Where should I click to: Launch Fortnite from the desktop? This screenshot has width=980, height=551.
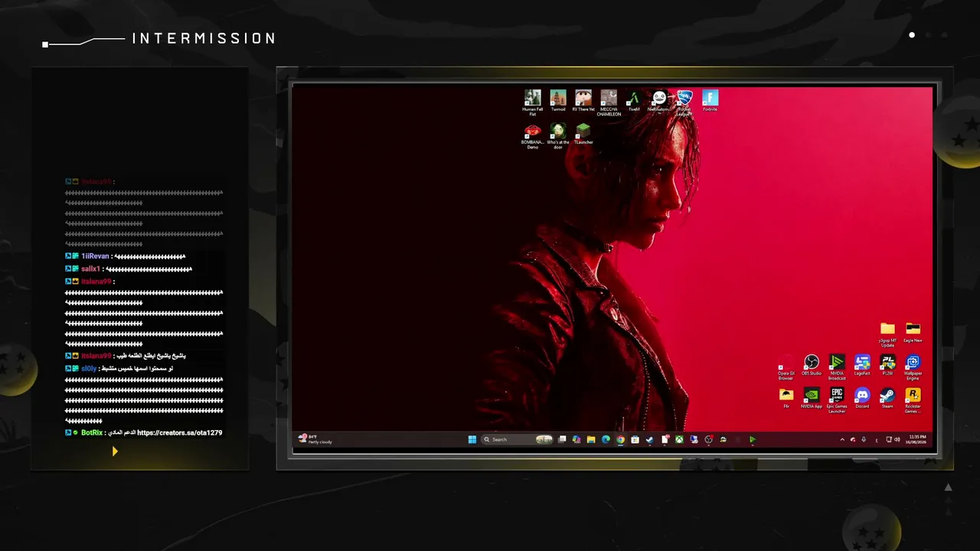point(710,101)
